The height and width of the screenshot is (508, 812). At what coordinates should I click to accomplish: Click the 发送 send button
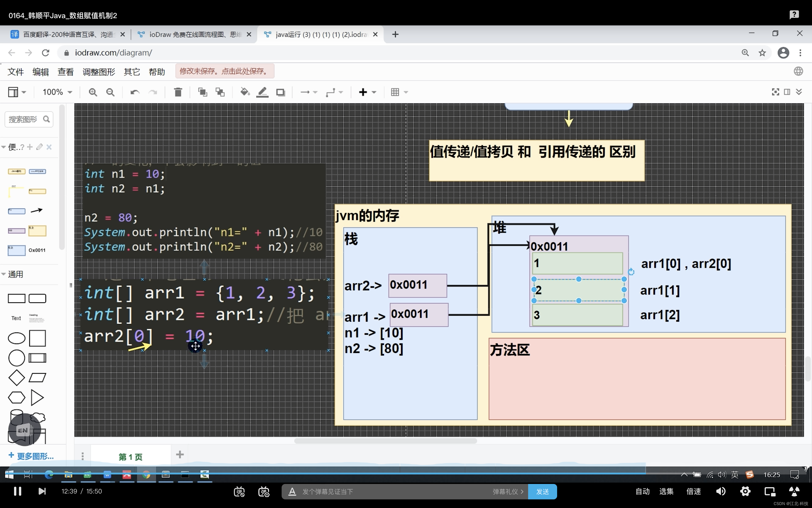542,491
